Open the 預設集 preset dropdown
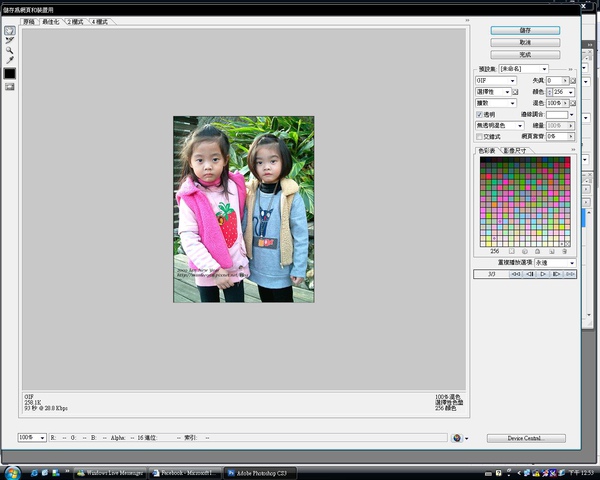The image size is (600, 480). 523,69
